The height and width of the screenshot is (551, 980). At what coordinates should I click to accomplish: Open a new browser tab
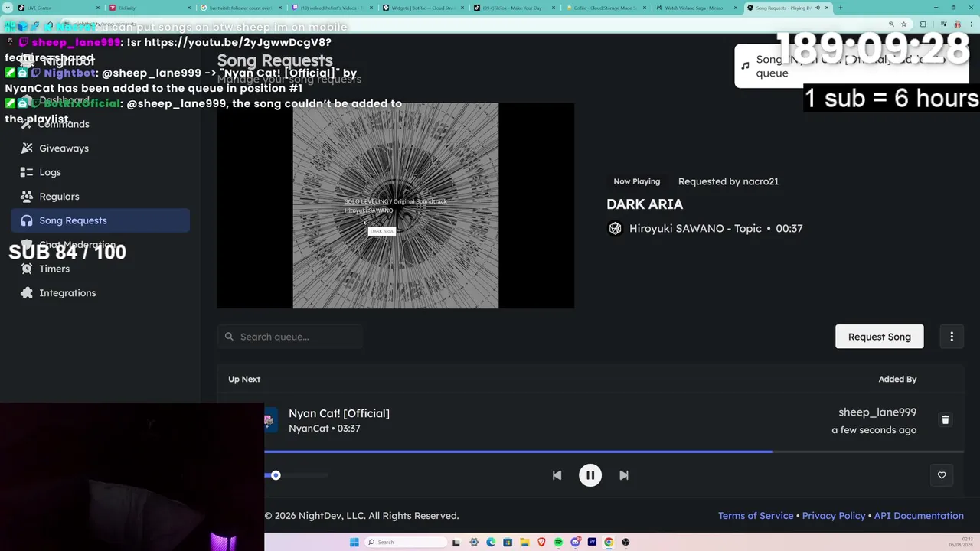(840, 8)
